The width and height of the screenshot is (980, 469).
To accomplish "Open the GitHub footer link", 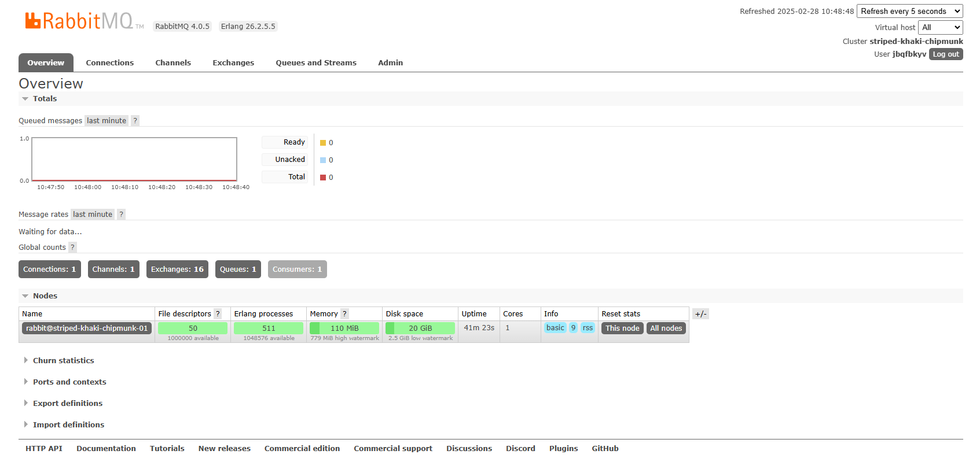I will coord(605,448).
